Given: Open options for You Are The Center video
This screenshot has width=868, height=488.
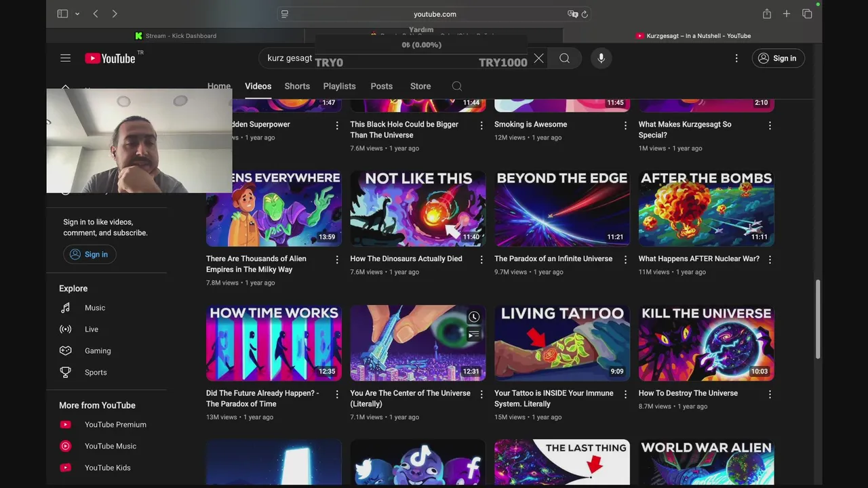Looking at the screenshot, I should [481, 394].
